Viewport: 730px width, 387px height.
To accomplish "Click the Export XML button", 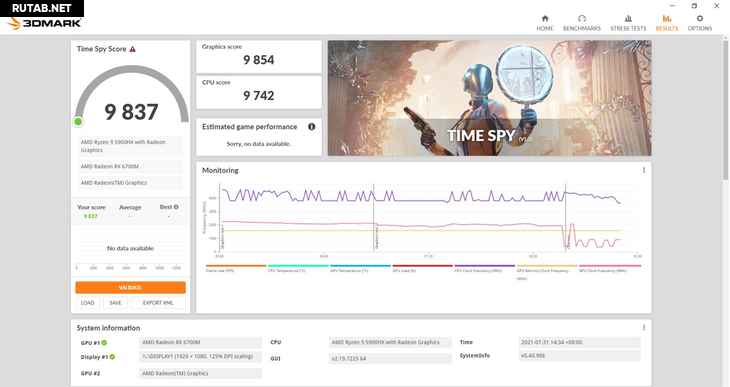I will tap(158, 303).
